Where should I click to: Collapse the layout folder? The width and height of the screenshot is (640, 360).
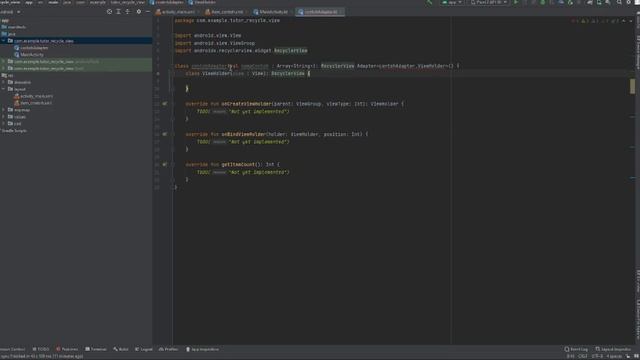point(4,89)
